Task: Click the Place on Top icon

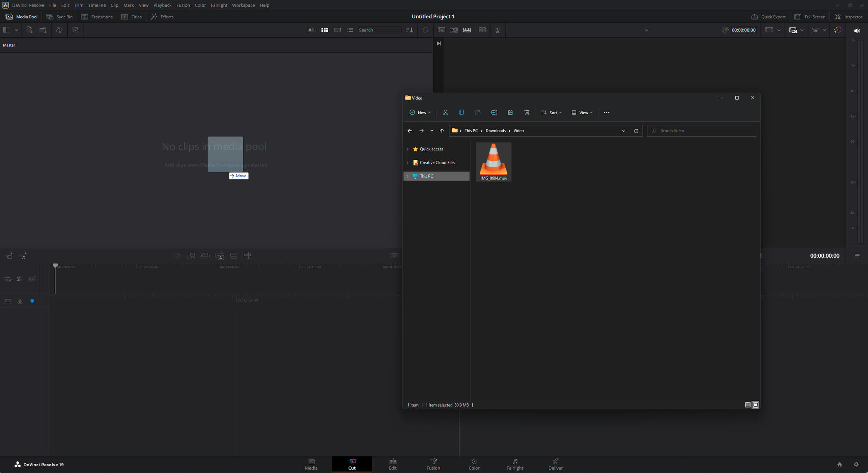Action: pos(234,255)
